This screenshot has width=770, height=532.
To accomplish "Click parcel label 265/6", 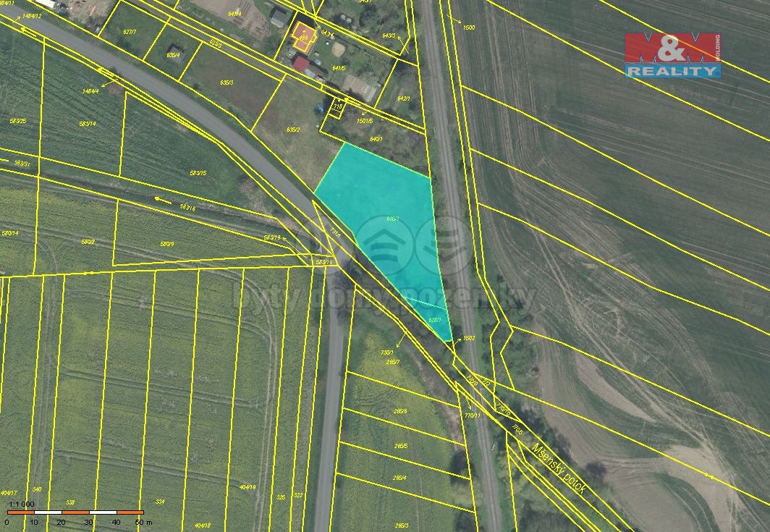I will coord(401,411).
